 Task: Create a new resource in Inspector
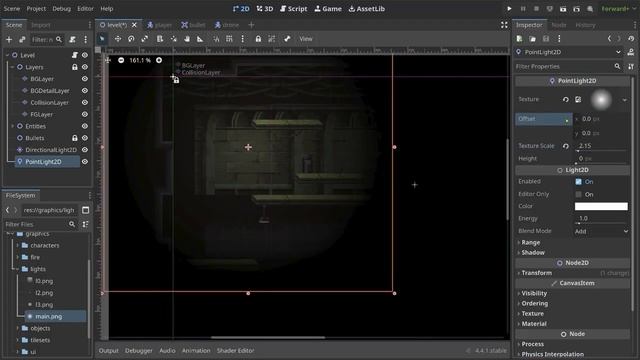coord(519,39)
